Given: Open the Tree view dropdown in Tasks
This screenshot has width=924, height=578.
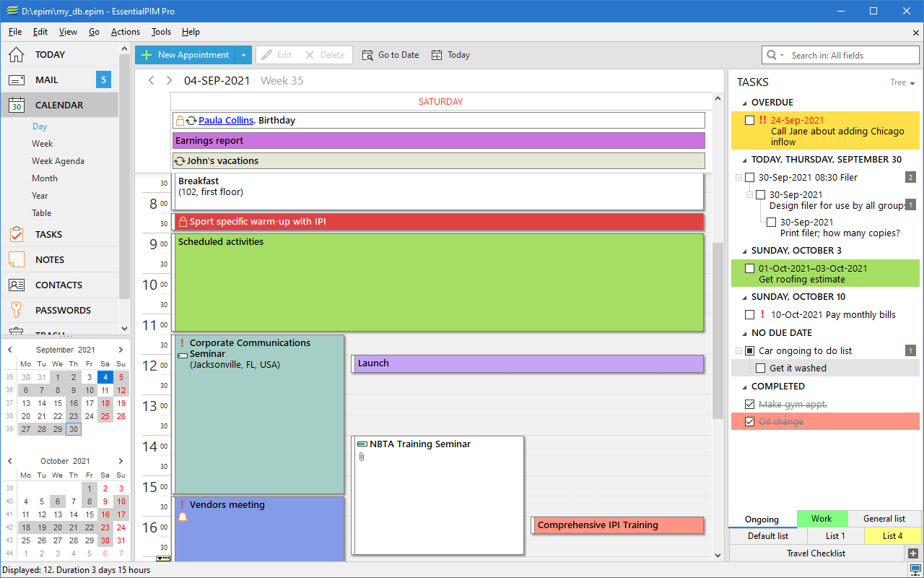Looking at the screenshot, I should (902, 83).
